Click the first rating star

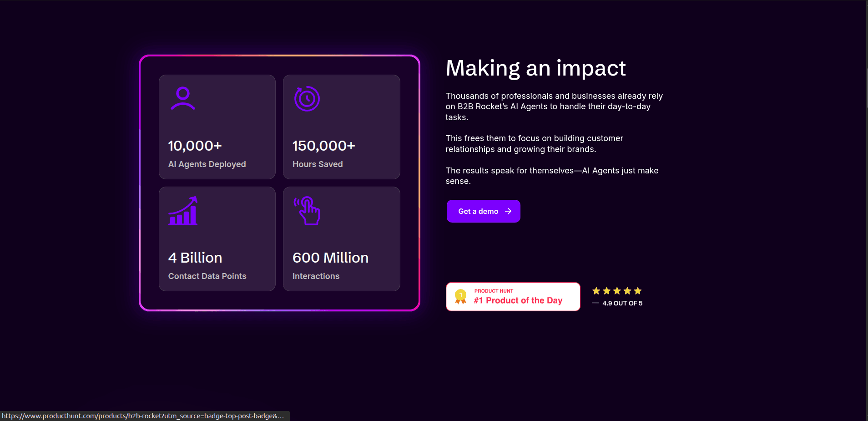tap(596, 291)
